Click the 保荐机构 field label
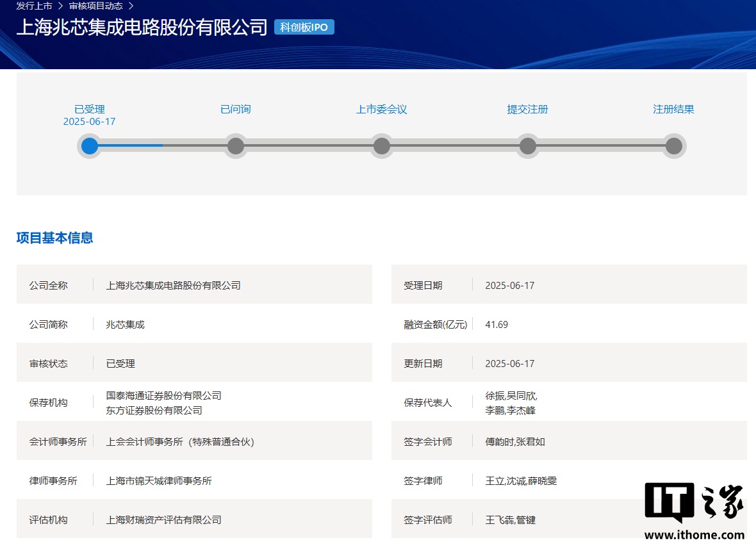 [x=48, y=402]
